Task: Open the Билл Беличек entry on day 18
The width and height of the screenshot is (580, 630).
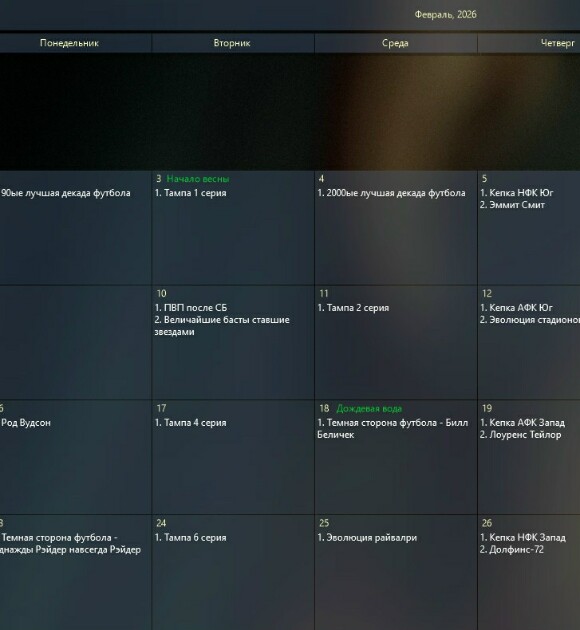Action: click(x=392, y=429)
